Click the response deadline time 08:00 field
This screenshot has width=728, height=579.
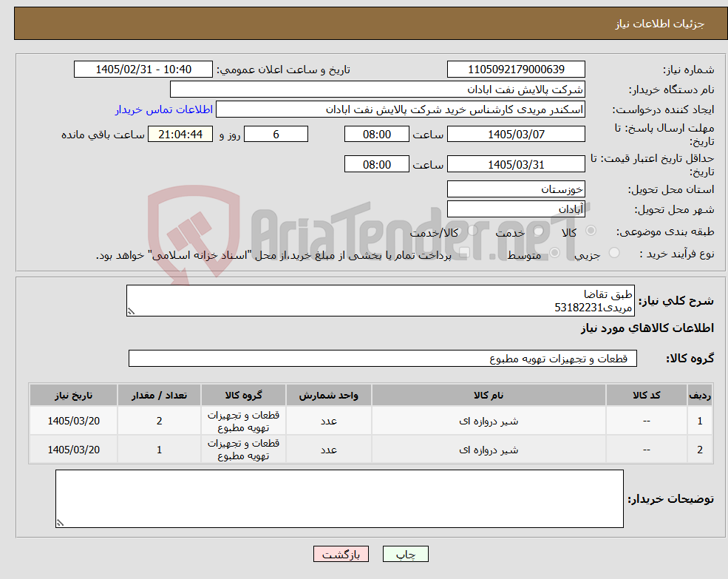(376, 135)
